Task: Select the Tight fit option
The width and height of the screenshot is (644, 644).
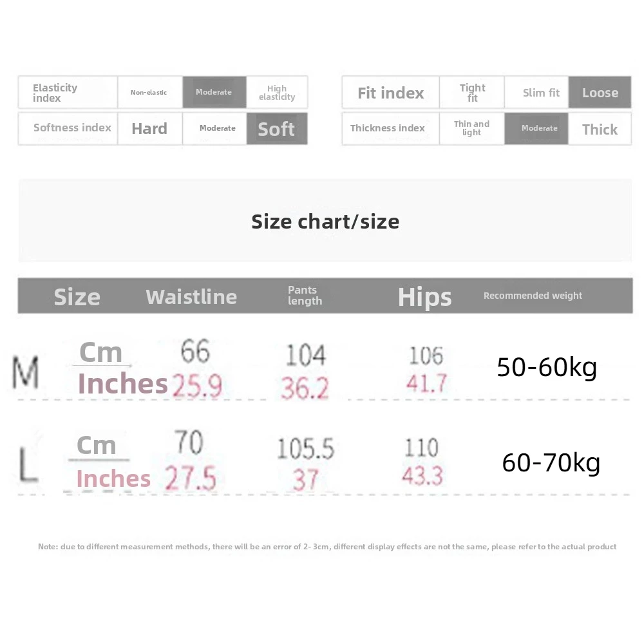Action: tap(472, 93)
